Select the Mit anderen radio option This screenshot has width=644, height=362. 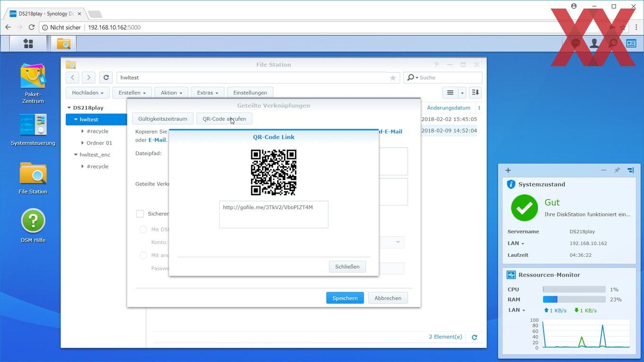[143, 256]
